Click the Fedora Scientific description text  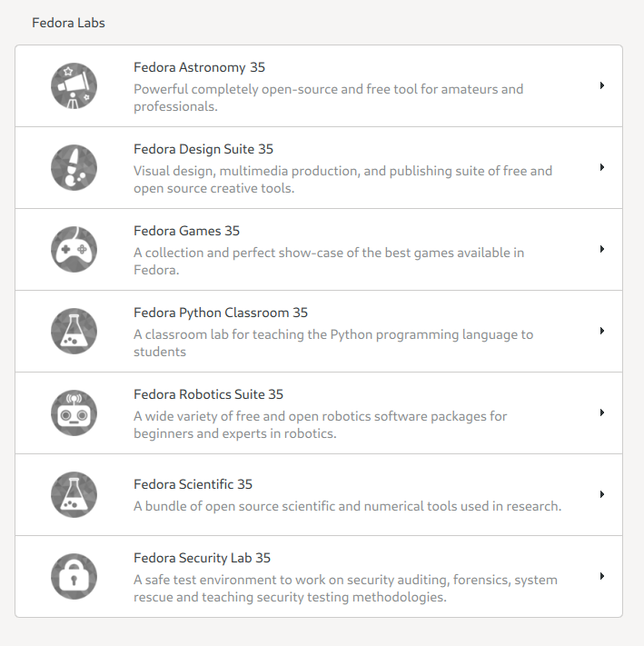348,506
